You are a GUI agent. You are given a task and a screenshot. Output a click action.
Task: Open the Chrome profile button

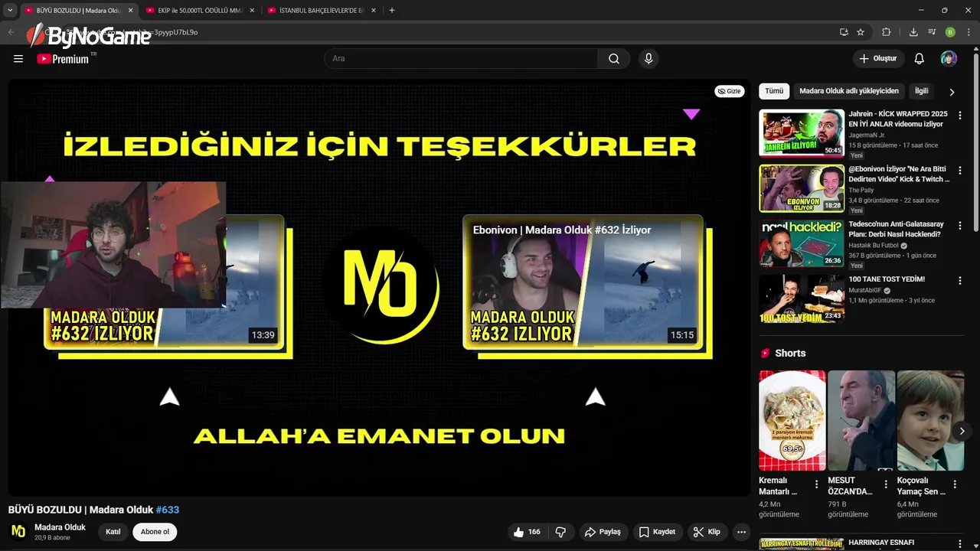(x=950, y=32)
